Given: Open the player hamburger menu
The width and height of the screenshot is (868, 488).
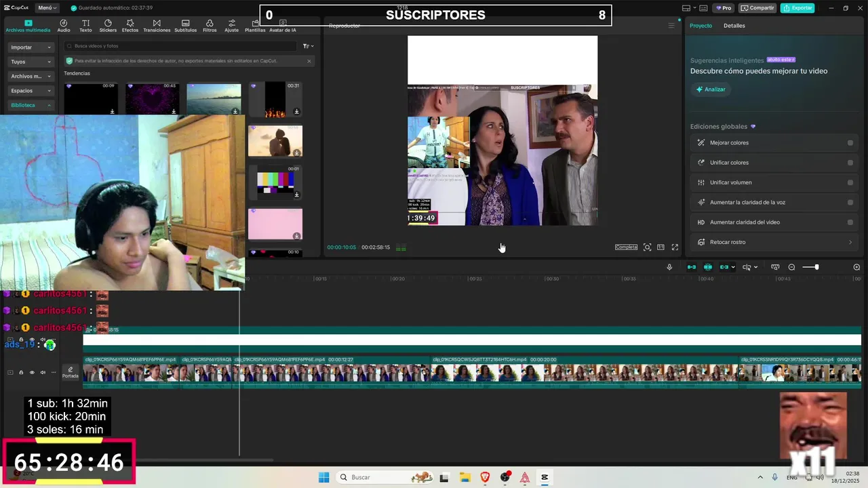Looking at the screenshot, I should pos(671,26).
